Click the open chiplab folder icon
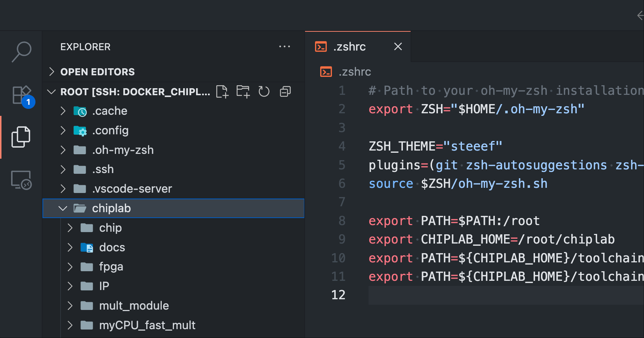 tap(80, 208)
